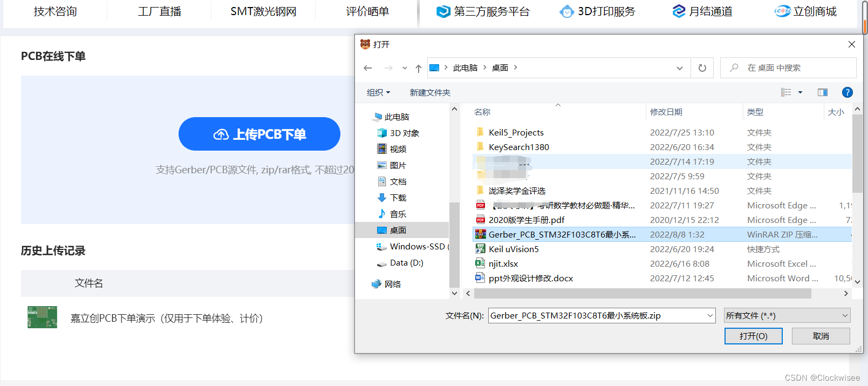Select 图片 in the navigation tree
This screenshot has height=386, width=868.
pos(392,165)
